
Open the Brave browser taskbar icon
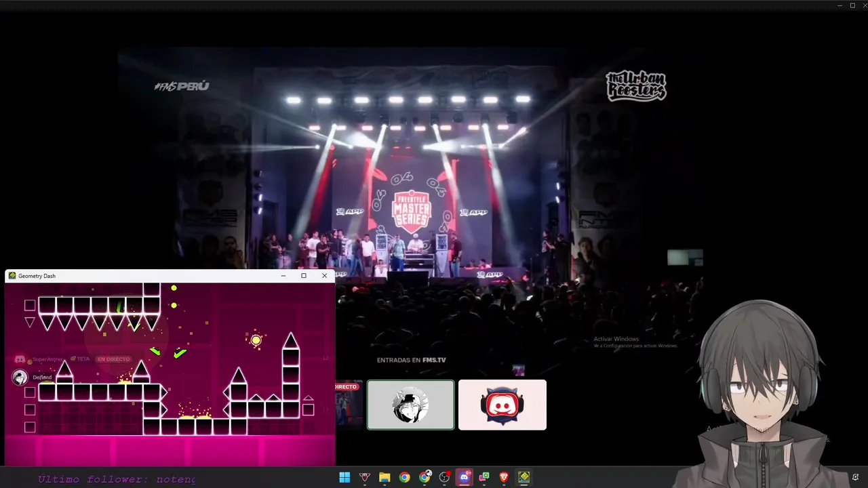[x=504, y=477]
